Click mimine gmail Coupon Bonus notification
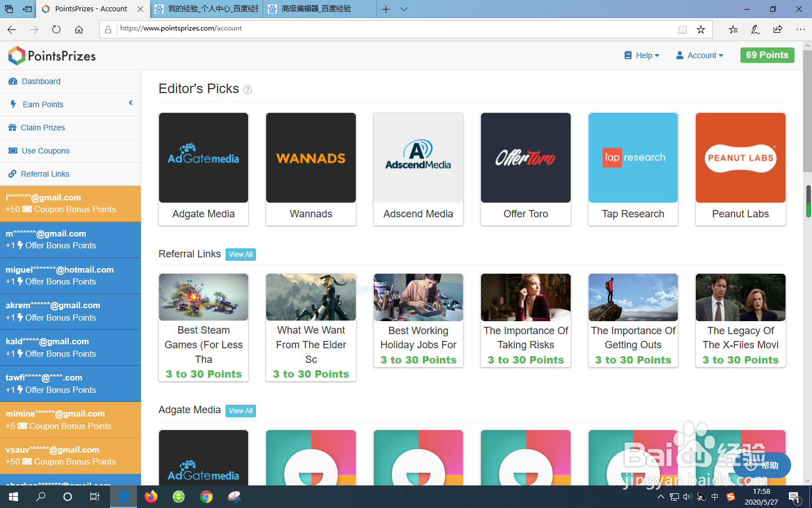 click(x=70, y=420)
